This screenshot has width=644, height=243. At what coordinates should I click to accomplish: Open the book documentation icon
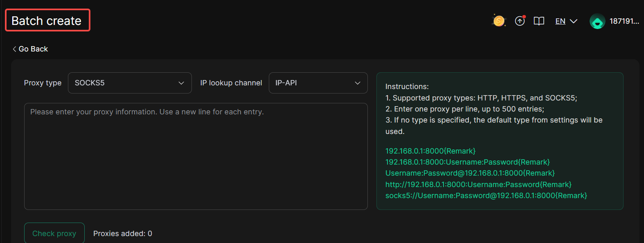click(x=539, y=21)
